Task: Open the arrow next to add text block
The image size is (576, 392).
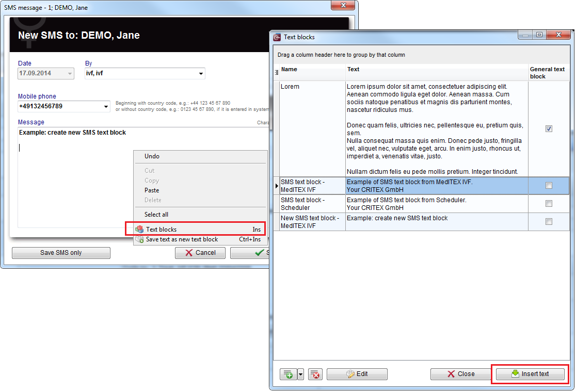Action: (x=300, y=374)
